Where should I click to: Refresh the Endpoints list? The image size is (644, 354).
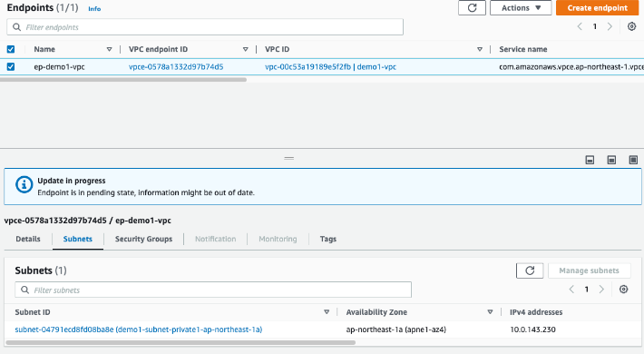point(472,8)
